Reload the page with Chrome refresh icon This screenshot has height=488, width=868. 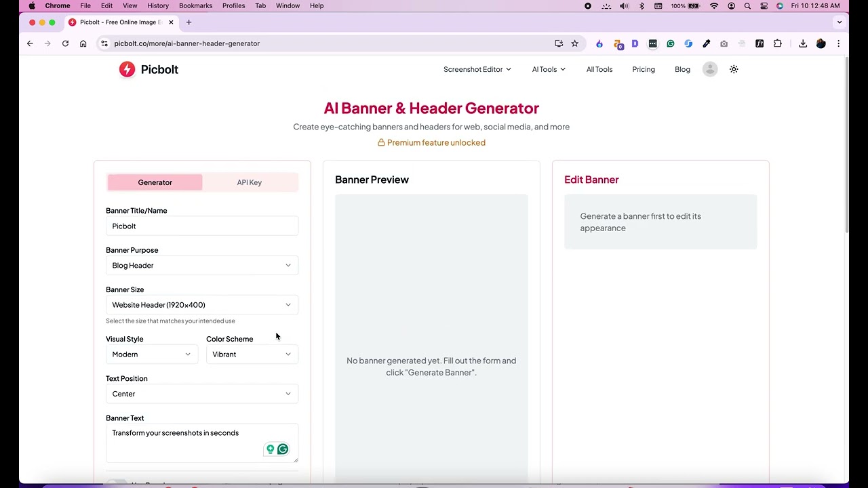(65, 43)
